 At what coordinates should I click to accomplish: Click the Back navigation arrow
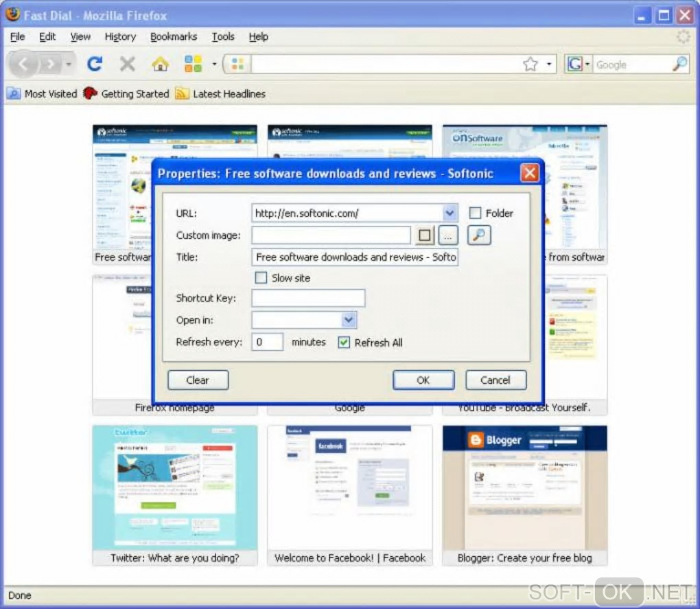click(23, 65)
